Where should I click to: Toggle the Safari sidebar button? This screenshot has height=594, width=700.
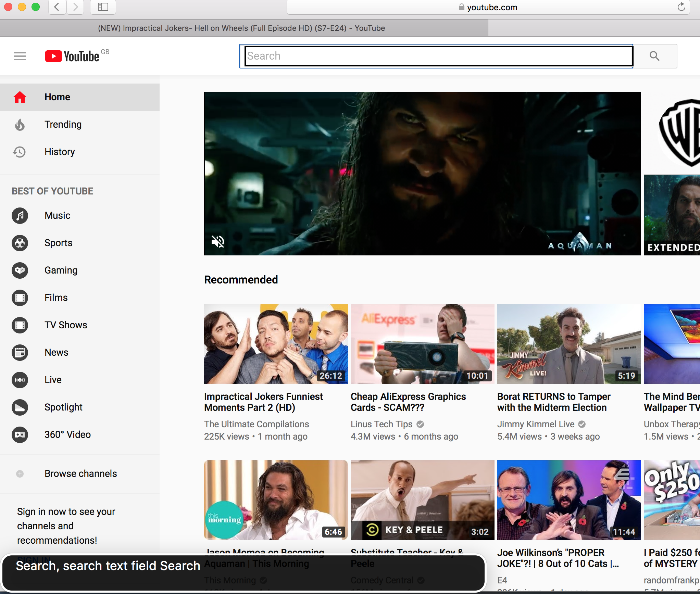pyautogui.click(x=103, y=7)
